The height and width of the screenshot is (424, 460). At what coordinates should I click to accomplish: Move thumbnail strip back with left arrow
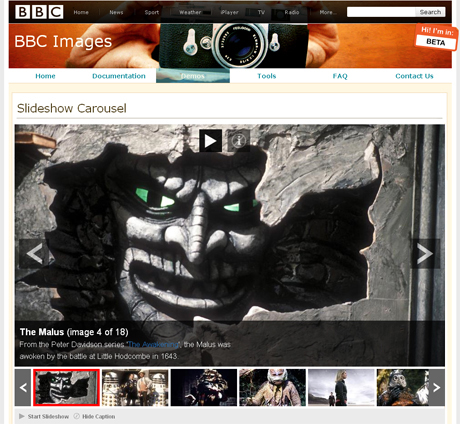[x=23, y=387]
